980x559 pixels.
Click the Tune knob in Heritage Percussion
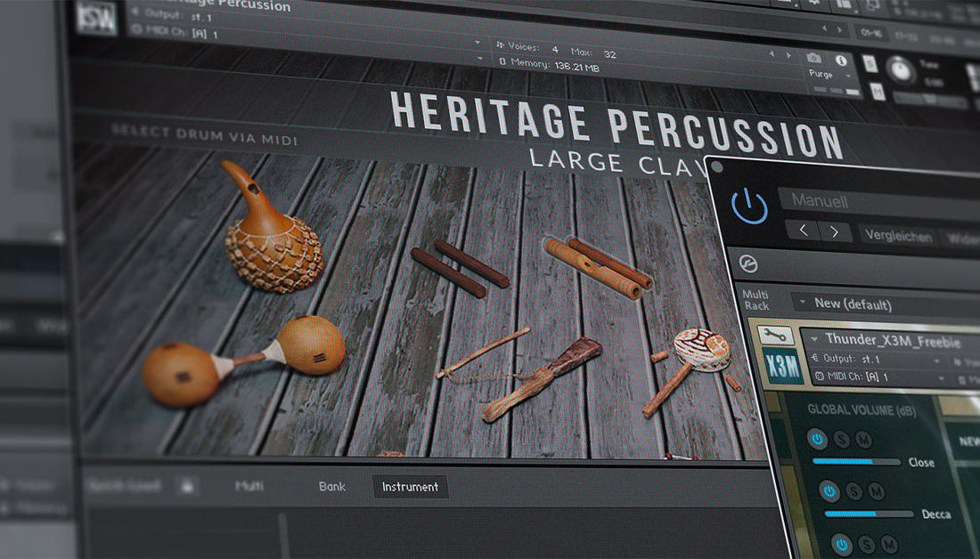[901, 70]
